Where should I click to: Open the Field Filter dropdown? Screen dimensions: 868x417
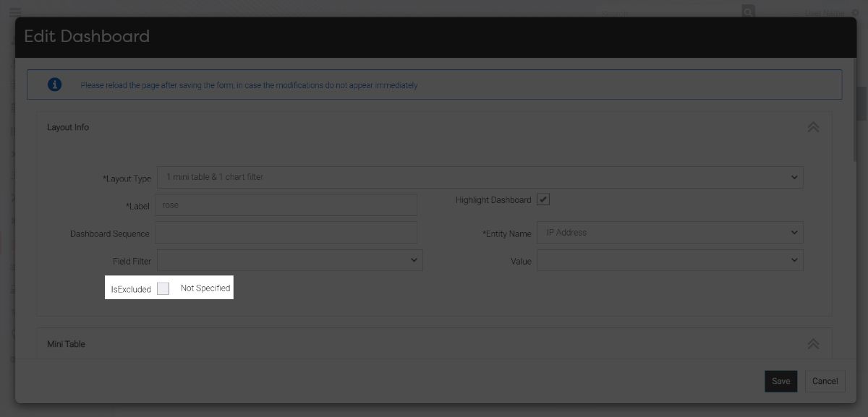(x=289, y=259)
